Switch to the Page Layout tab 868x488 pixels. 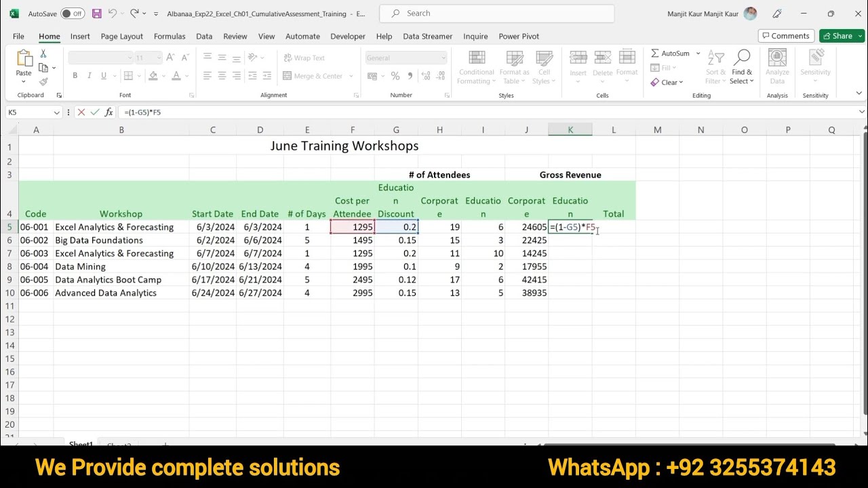pos(122,37)
